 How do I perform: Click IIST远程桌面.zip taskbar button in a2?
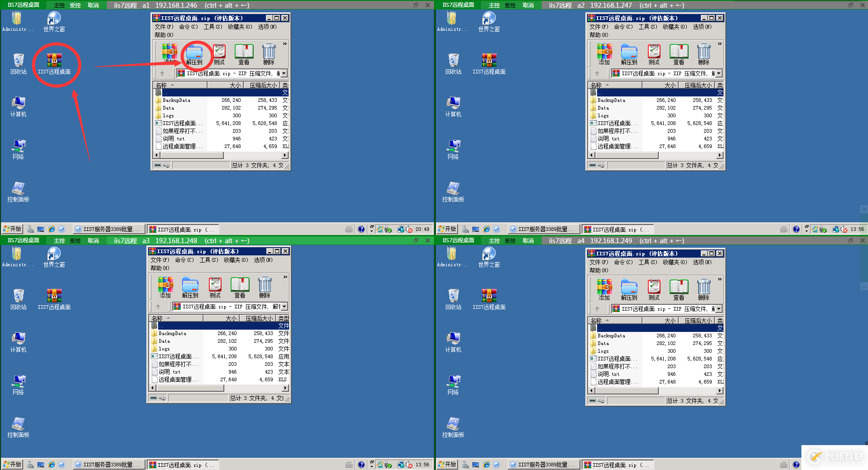(618, 229)
